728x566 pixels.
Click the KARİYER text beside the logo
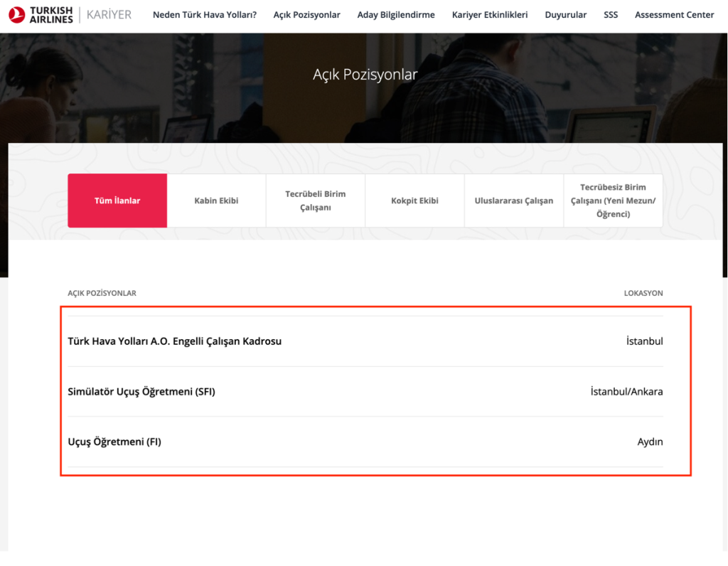109,14
